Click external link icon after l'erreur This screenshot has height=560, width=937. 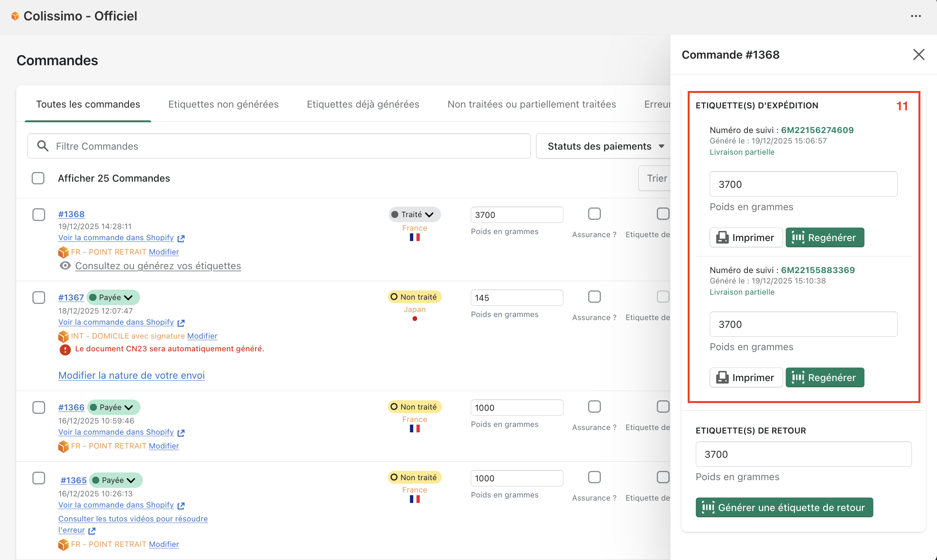coord(92,531)
